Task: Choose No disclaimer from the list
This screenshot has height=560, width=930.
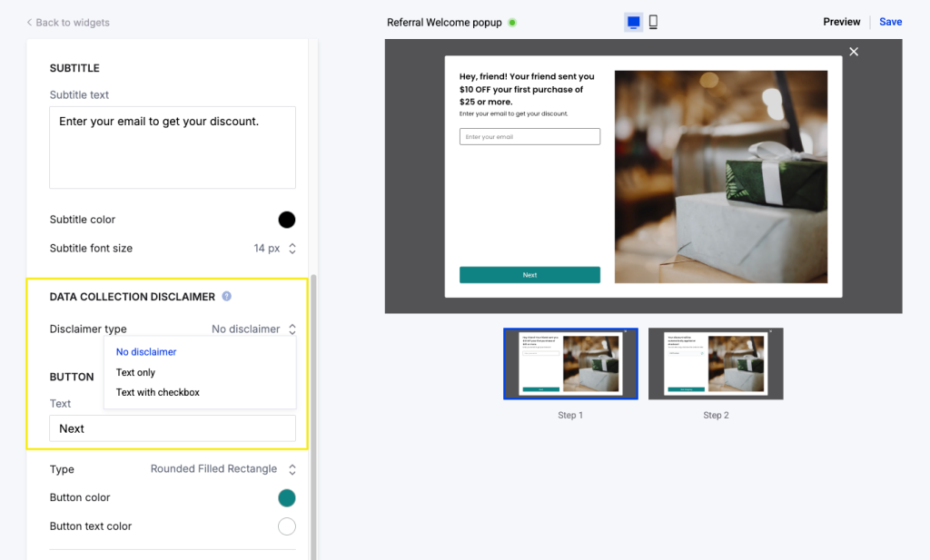Action: (146, 352)
